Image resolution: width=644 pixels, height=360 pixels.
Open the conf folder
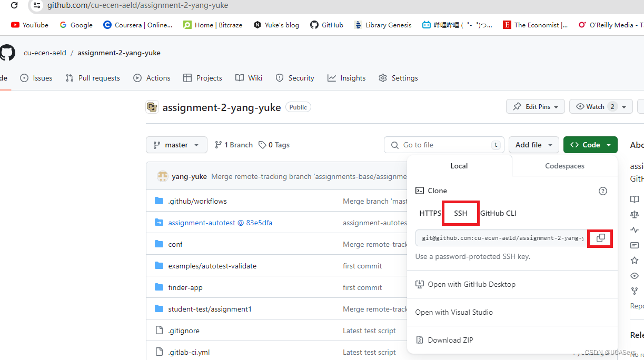click(x=175, y=244)
